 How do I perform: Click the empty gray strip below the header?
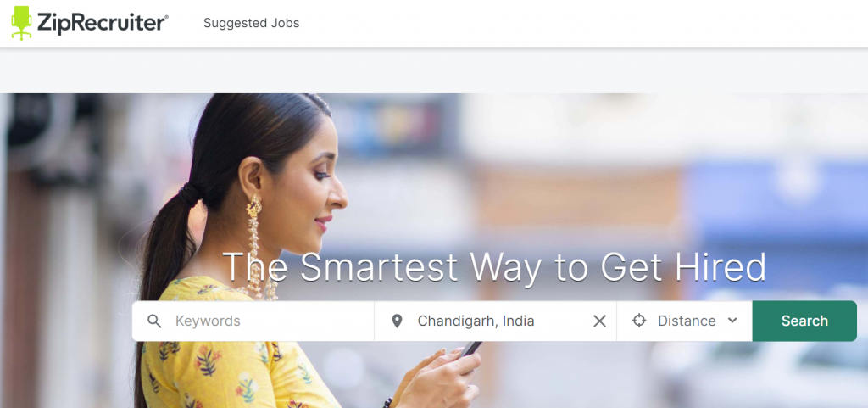coord(434,71)
